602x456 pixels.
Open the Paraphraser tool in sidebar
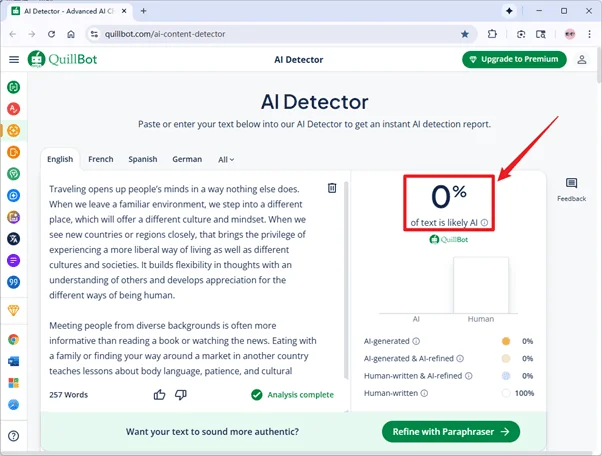coord(13,87)
